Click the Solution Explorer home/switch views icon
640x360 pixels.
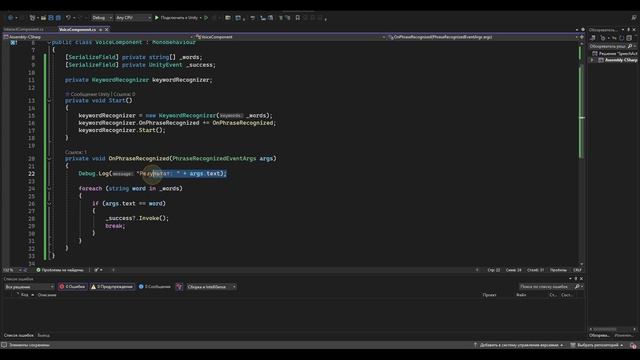[593, 38]
